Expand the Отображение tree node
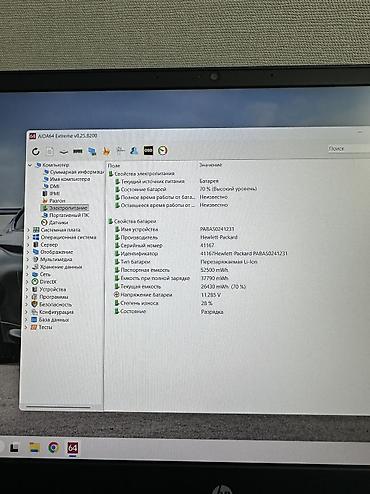370x494 pixels. (x=28, y=252)
